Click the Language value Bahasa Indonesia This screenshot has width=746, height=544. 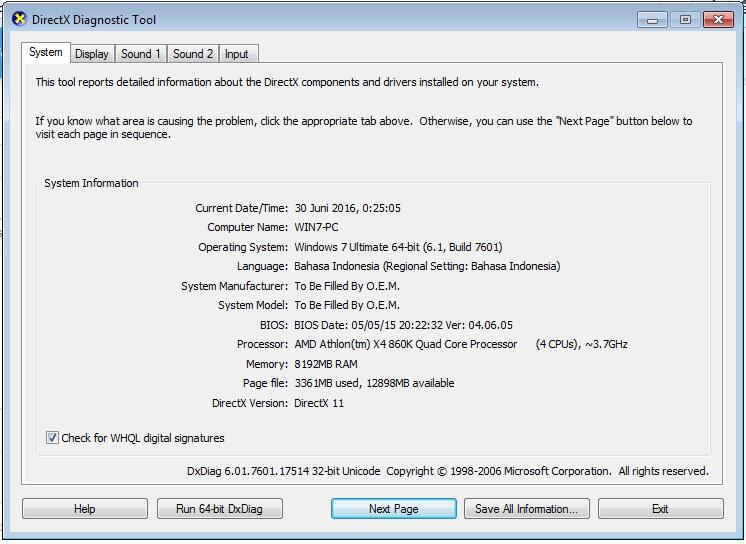click(427, 266)
